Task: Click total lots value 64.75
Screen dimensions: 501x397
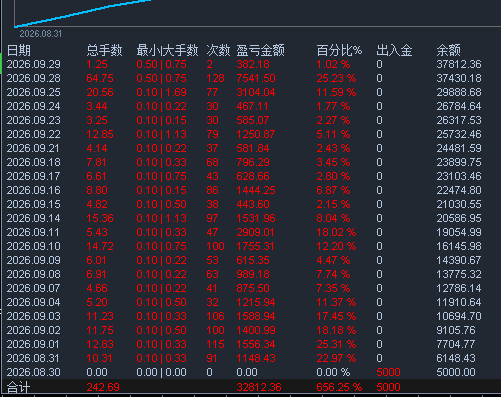Action: point(100,78)
